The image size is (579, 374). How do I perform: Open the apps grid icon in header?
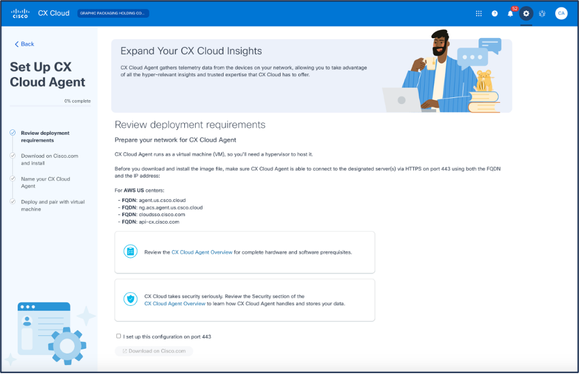tap(479, 14)
